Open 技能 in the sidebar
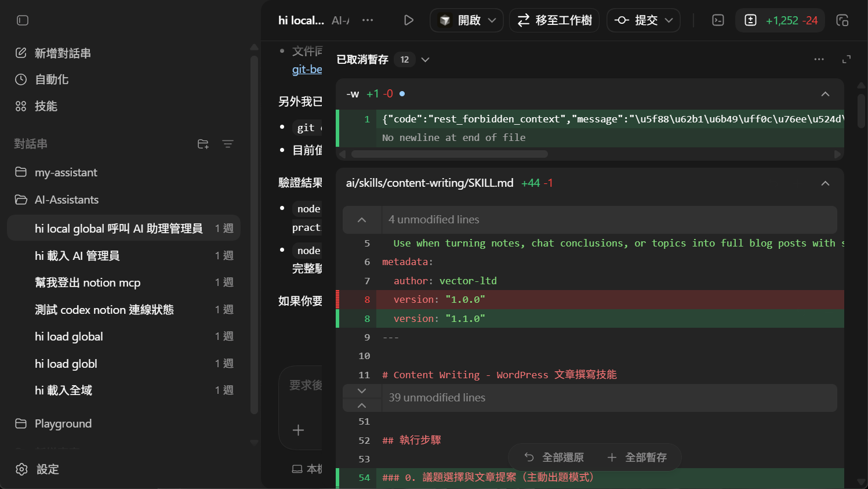868x489 pixels. coord(46,106)
